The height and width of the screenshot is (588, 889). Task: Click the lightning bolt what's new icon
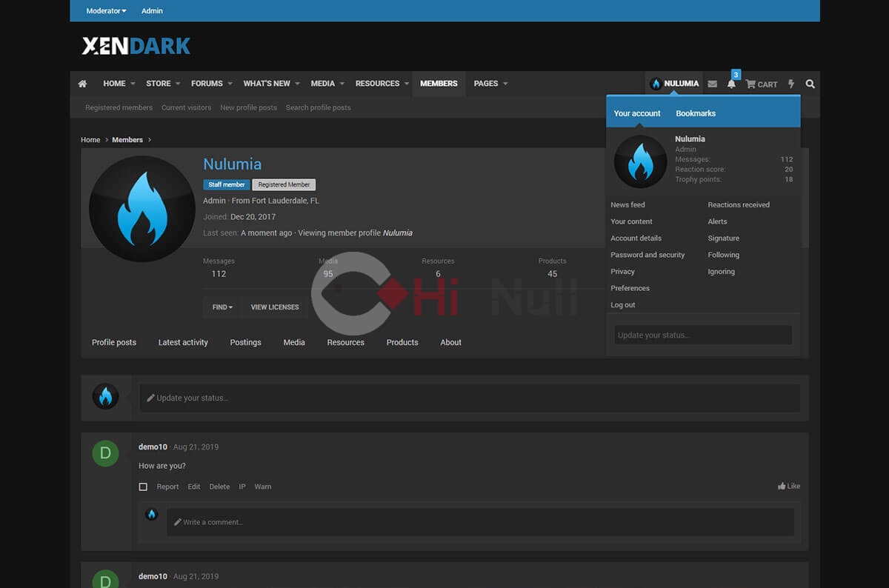click(791, 84)
